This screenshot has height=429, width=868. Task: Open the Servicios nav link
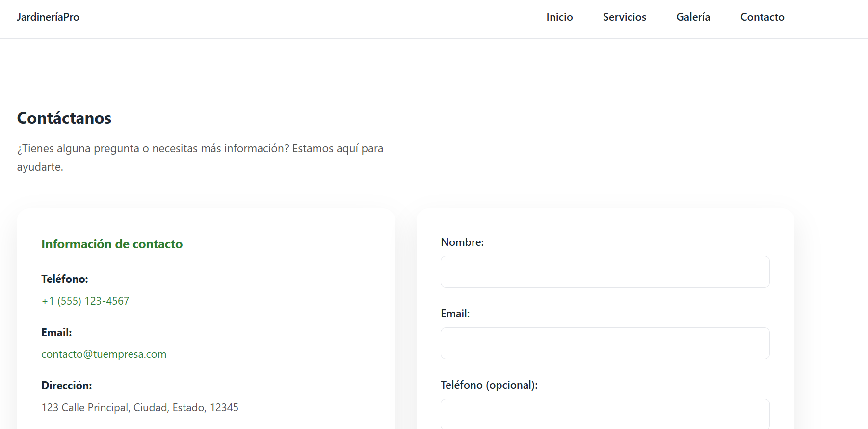point(624,17)
